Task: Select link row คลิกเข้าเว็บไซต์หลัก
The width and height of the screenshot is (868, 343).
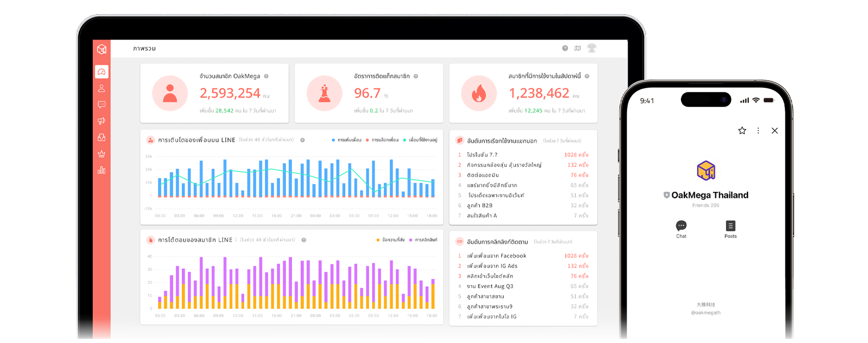Action: (523, 276)
